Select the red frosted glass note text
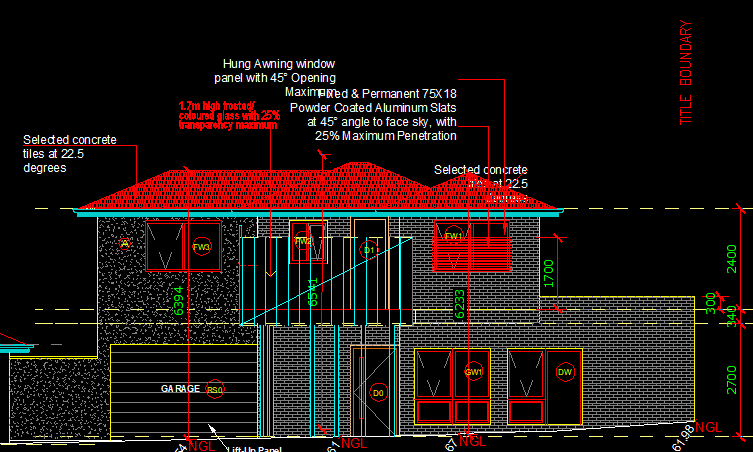 229,115
